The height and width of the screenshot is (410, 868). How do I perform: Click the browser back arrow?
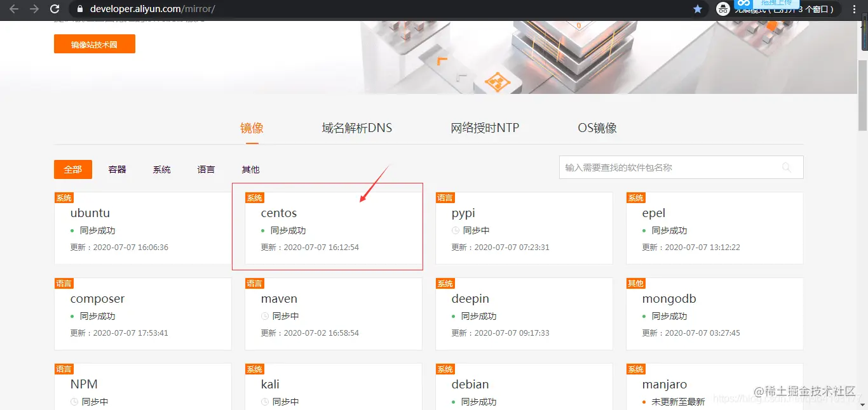pos(14,9)
